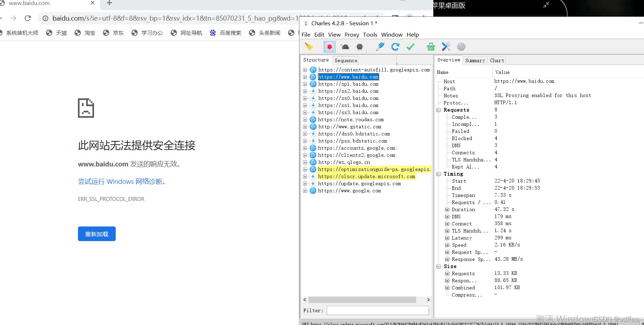
Task: Select the highlighted optimizationguide-pa.googleapis host
Action: pos(374,169)
